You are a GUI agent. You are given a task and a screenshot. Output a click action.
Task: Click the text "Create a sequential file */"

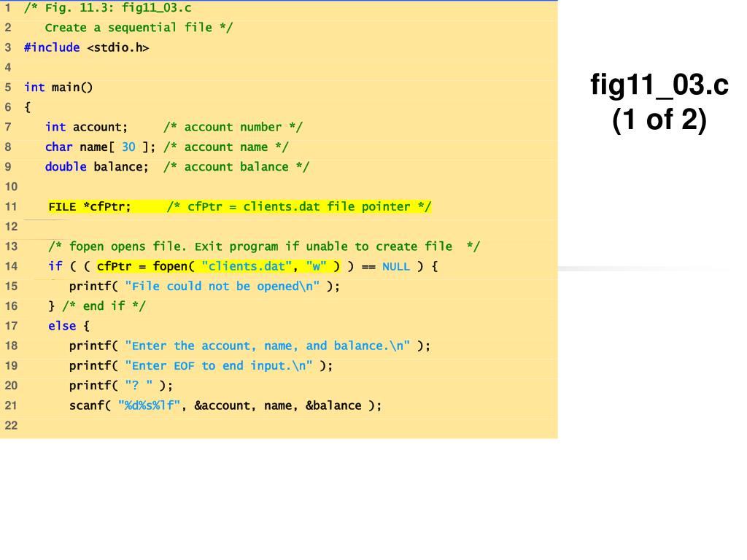click(x=139, y=28)
